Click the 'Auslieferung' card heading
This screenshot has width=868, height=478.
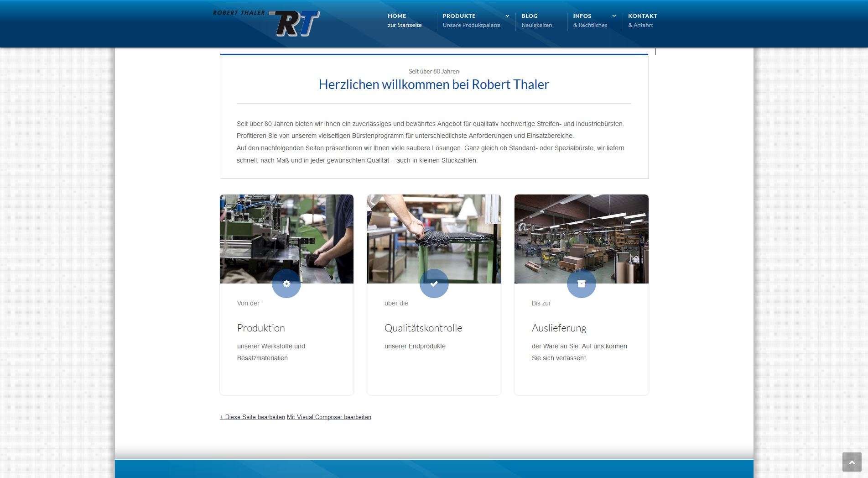[x=559, y=328]
